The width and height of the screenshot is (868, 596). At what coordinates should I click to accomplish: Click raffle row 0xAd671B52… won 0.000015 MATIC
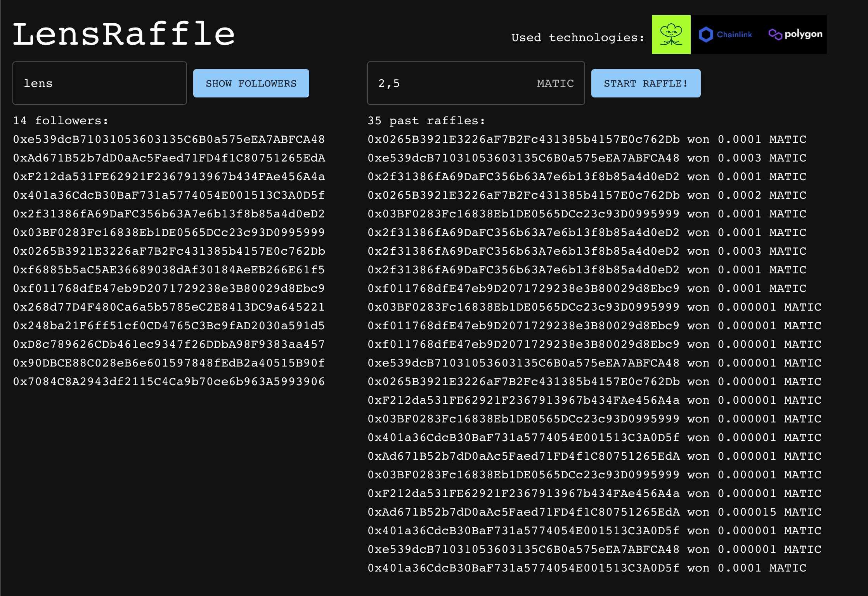click(x=594, y=512)
